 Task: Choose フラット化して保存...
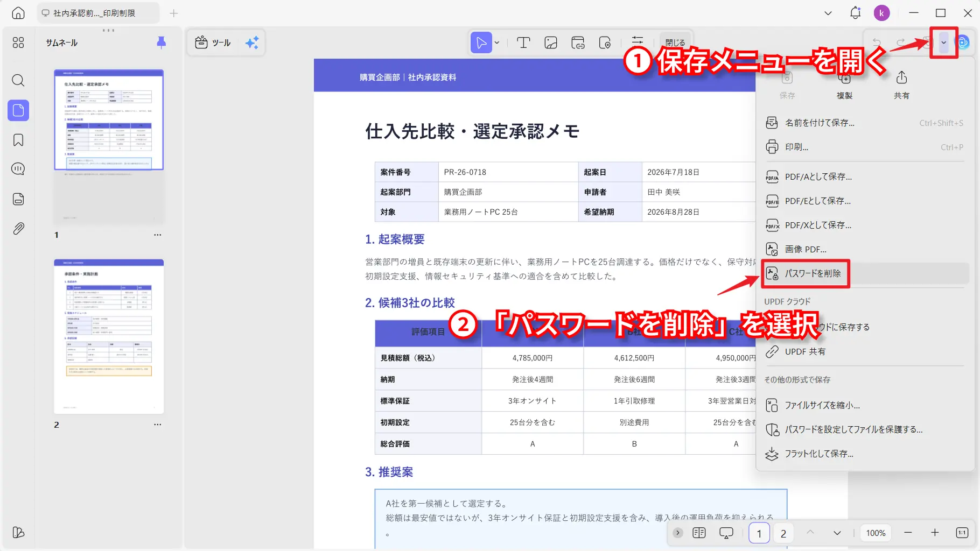click(x=864, y=454)
